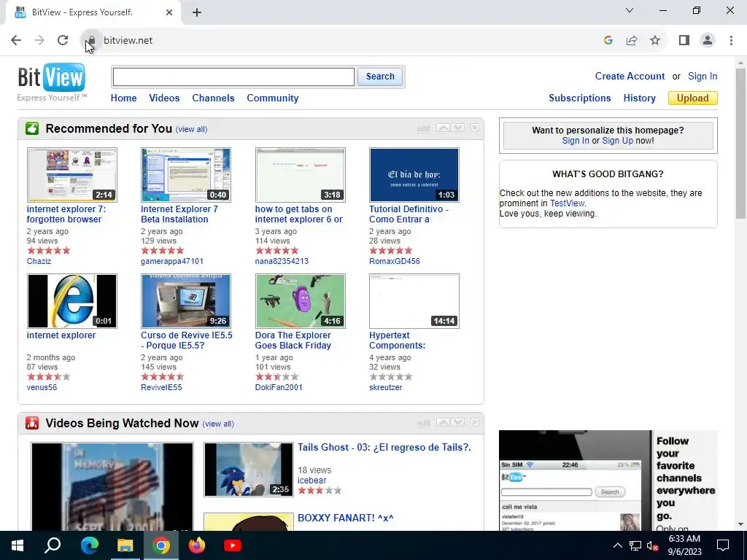The height and width of the screenshot is (560, 747).
Task: Open Google icon in address bar
Action: (x=608, y=41)
